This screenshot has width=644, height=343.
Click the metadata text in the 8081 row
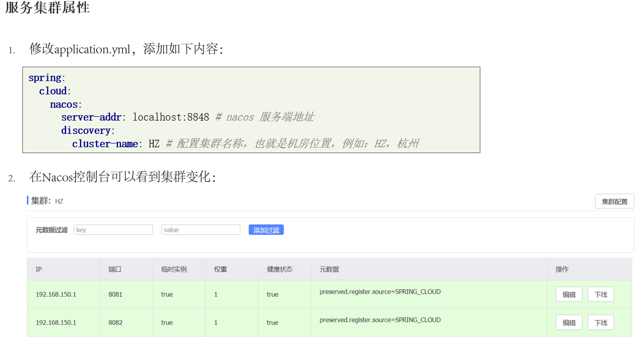(x=380, y=292)
